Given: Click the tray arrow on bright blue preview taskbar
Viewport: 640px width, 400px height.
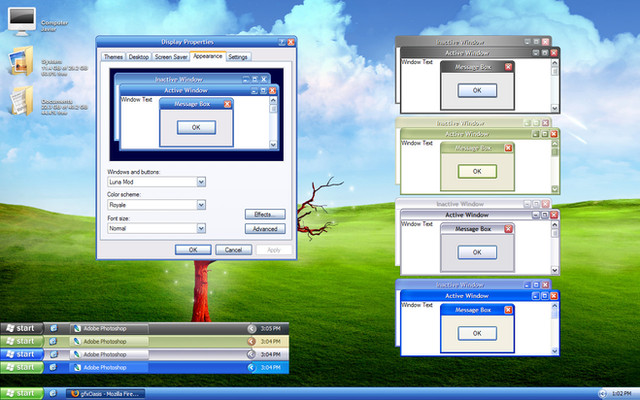Looking at the screenshot, I should click(x=251, y=367).
